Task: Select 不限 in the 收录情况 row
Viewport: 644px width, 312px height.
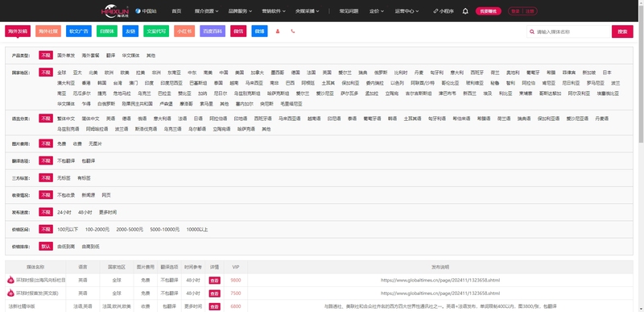Action: [46, 195]
